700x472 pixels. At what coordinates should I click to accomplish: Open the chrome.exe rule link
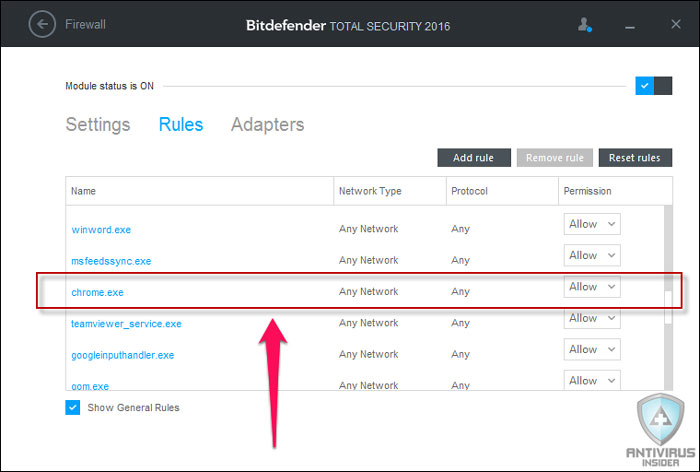pyautogui.click(x=97, y=292)
